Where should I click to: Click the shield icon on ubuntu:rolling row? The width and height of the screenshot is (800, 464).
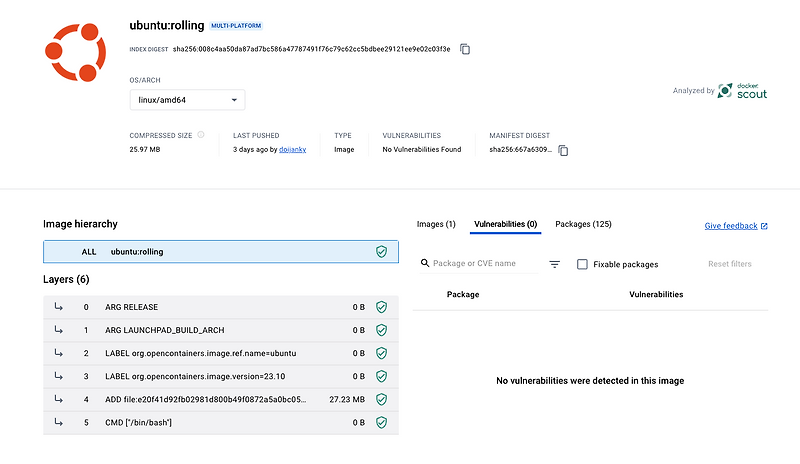[x=382, y=252]
